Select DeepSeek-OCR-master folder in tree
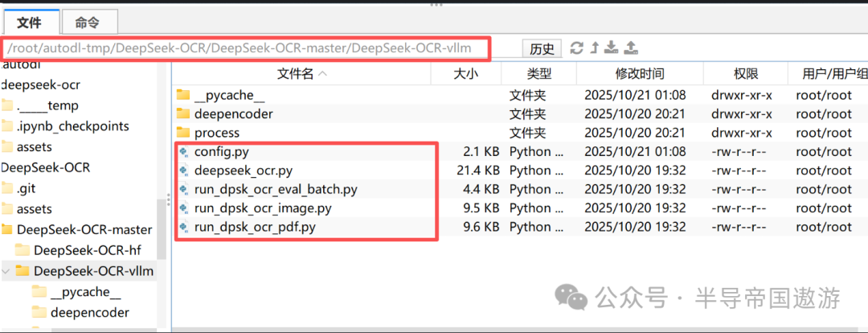 (84, 229)
